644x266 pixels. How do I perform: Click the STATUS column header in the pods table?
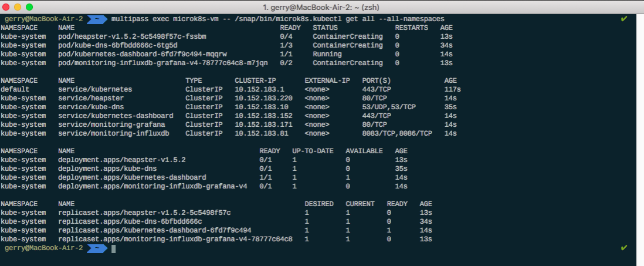coord(325,28)
